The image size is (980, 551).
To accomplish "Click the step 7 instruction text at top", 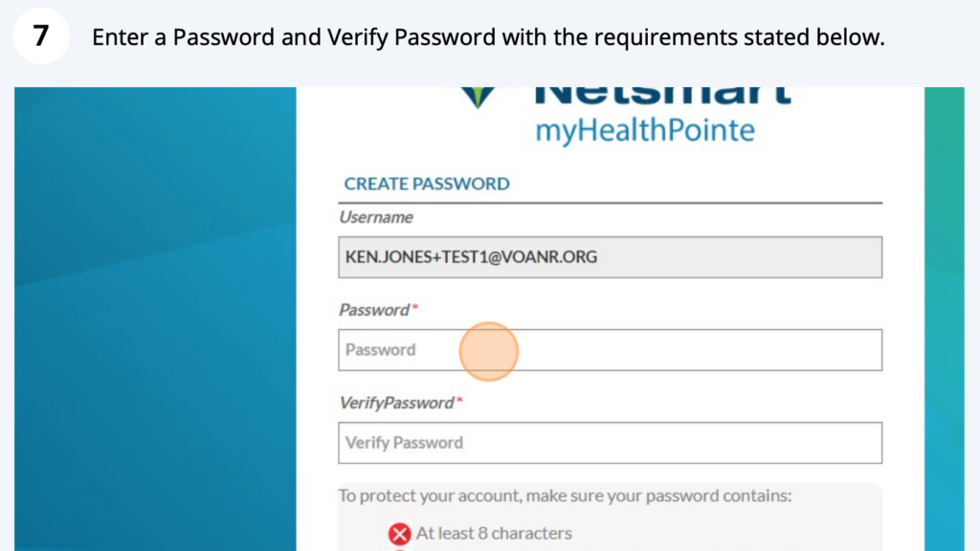I will tap(489, 37).
